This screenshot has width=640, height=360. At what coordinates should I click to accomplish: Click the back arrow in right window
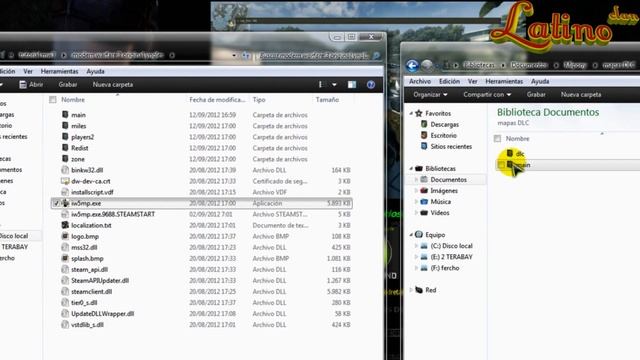412,65
